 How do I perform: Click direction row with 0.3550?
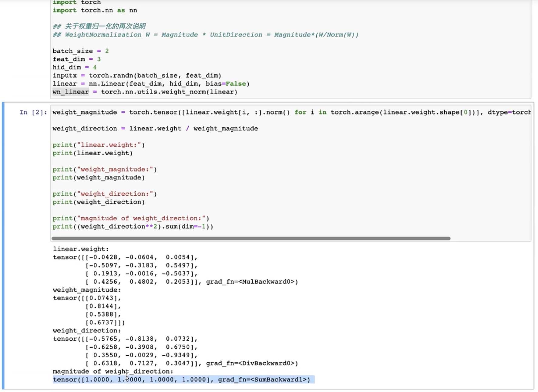(141, 355)
